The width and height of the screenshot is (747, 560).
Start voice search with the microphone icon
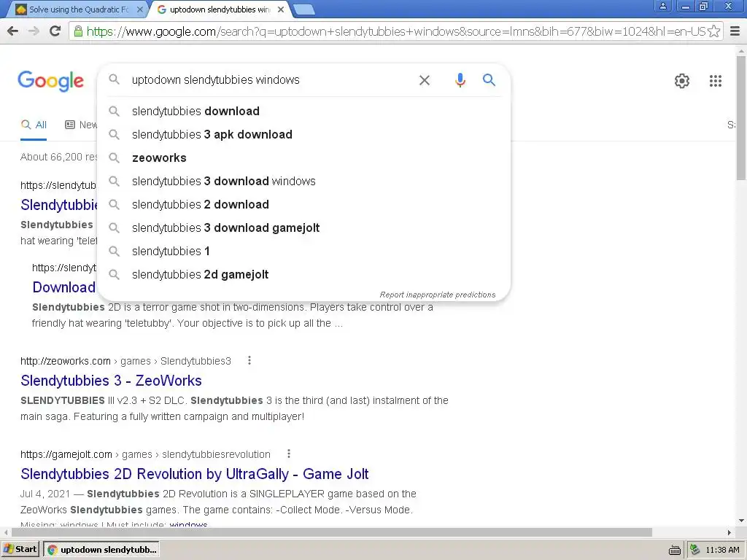point(460,80)
